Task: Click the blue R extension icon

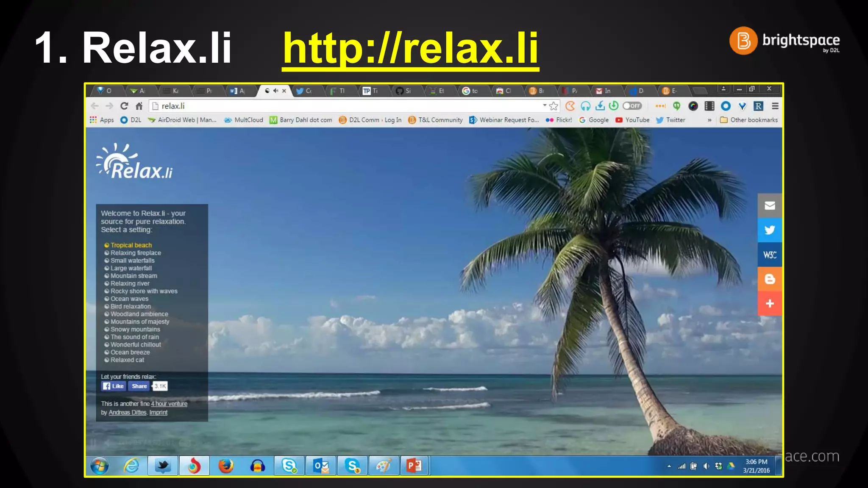Action: [x=759, y=106]
